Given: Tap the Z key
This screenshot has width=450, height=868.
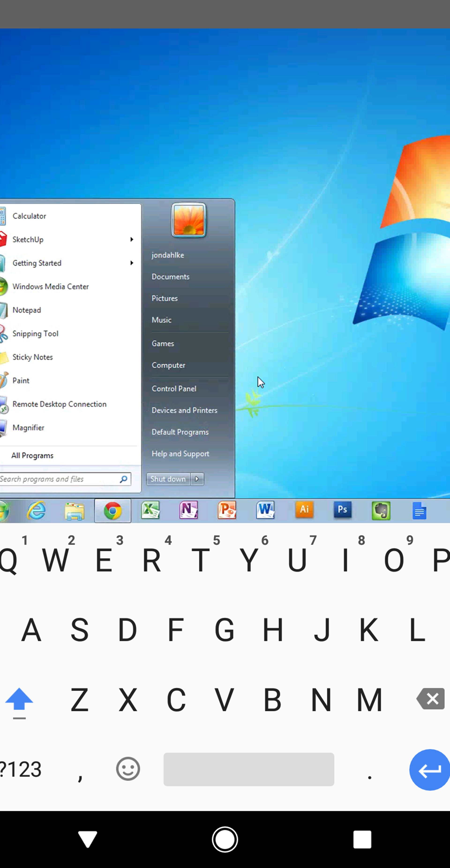Looking at the screenshot, I should (x=79, y=700).
